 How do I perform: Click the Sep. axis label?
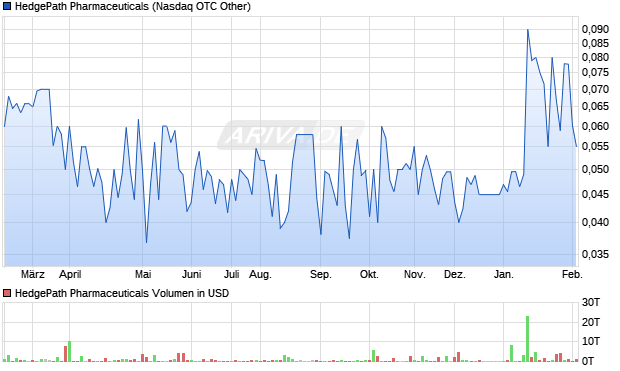(x=321, y=275)
